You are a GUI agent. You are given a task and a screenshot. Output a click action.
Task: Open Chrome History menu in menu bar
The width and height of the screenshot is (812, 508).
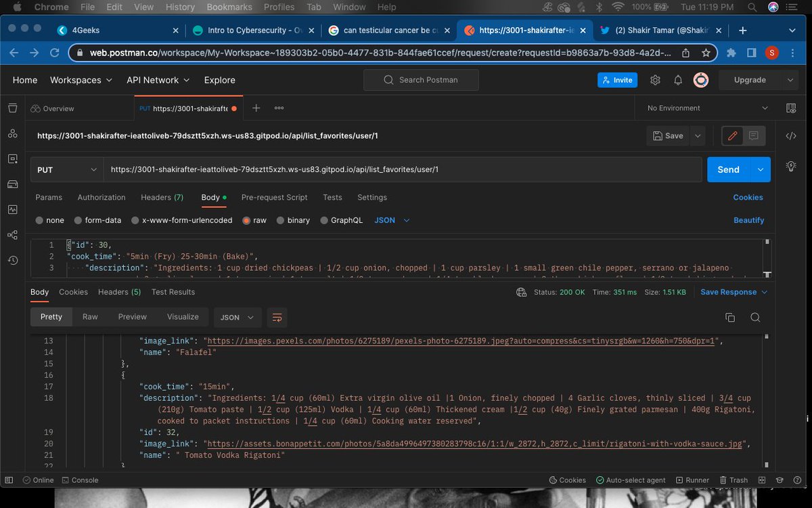point(180,7)
